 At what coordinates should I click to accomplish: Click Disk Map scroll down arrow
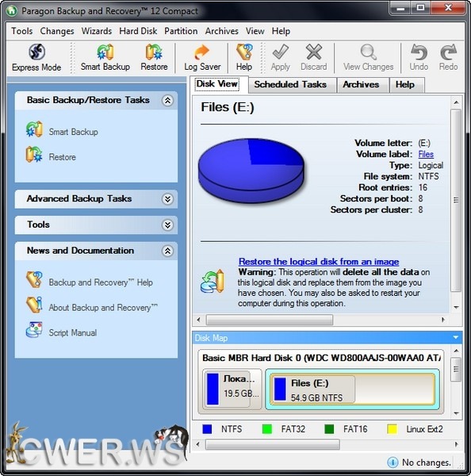point(456,413)
